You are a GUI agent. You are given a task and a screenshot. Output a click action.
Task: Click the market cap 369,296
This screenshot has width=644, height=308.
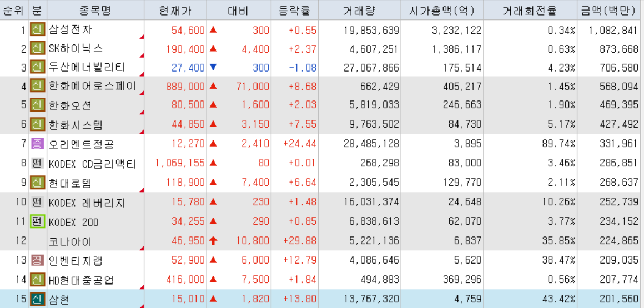click(462, 280)
